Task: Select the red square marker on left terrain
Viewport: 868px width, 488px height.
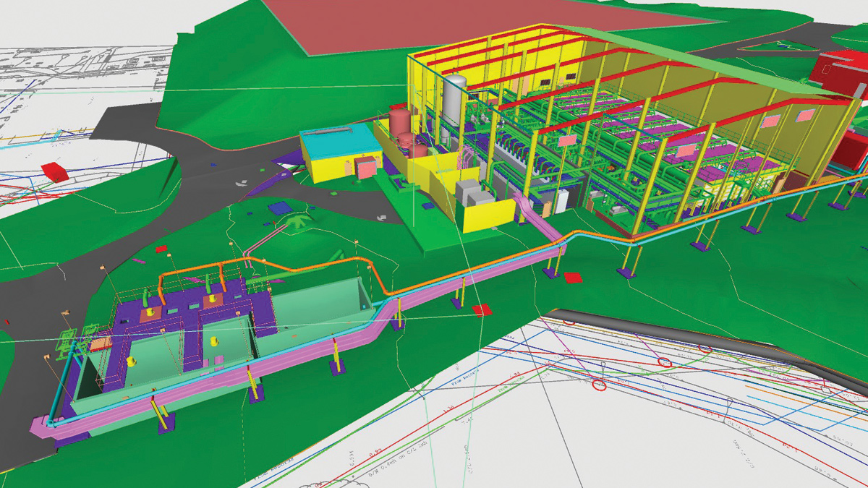Action: pos(53,172)
